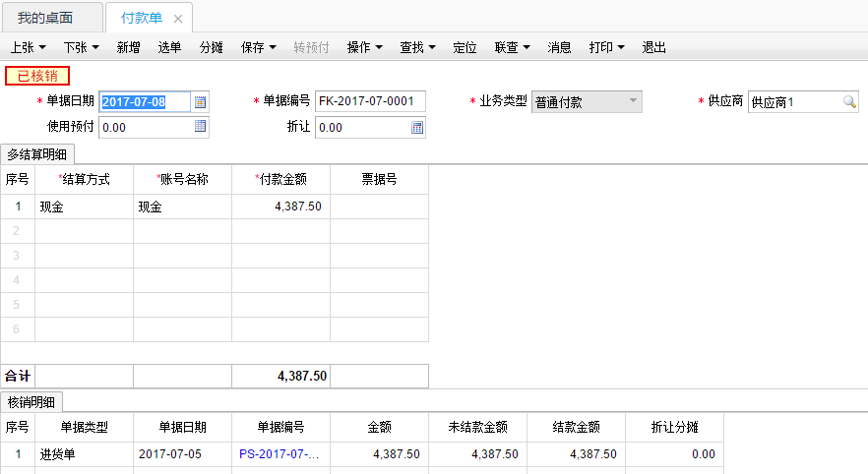Open the 保存 dropdown menu
868x474 pixels.
point(258,47)
